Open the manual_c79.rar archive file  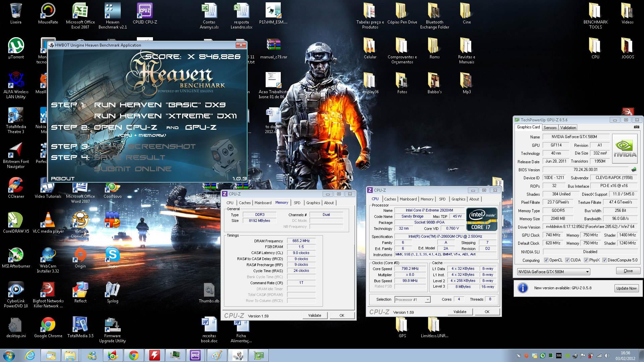coord(274,48)
